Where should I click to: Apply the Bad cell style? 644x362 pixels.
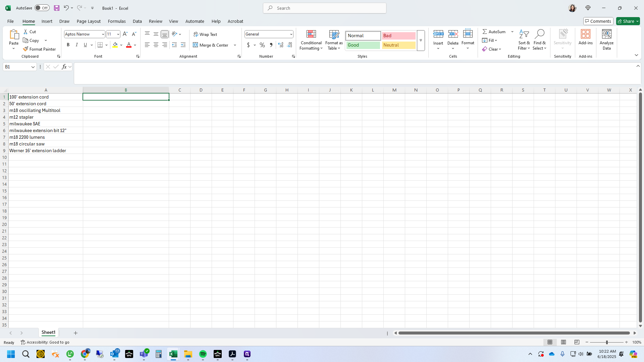coord(398,36)
